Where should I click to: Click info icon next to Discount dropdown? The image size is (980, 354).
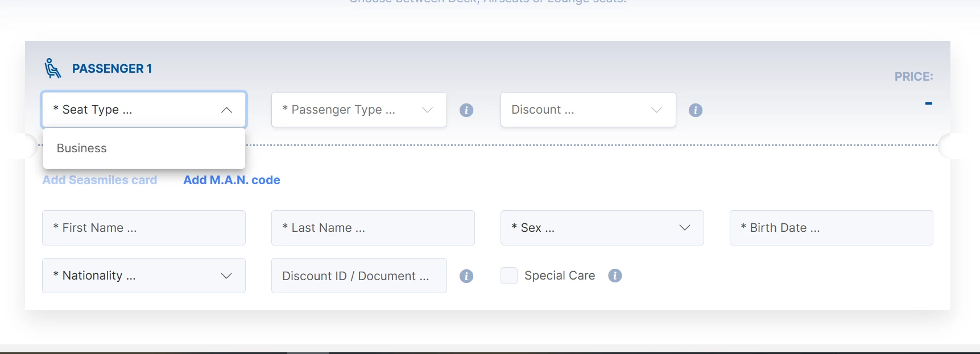tap(696, 110)
